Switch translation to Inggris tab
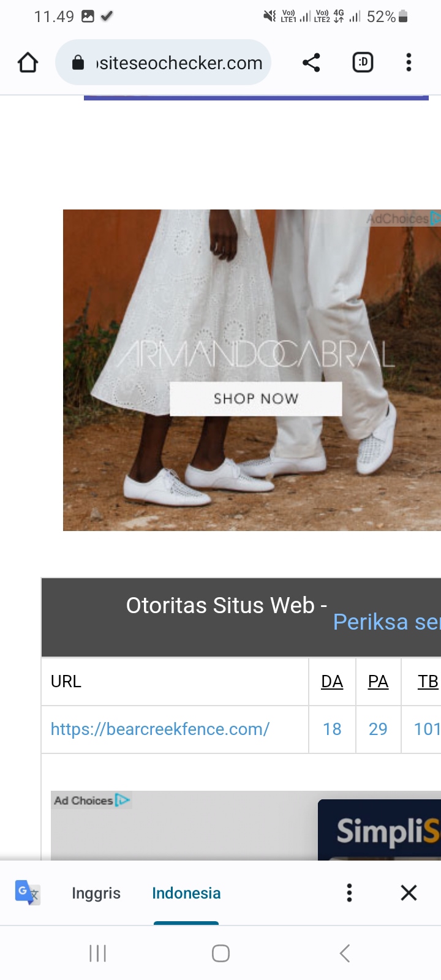 click(96, 893)
